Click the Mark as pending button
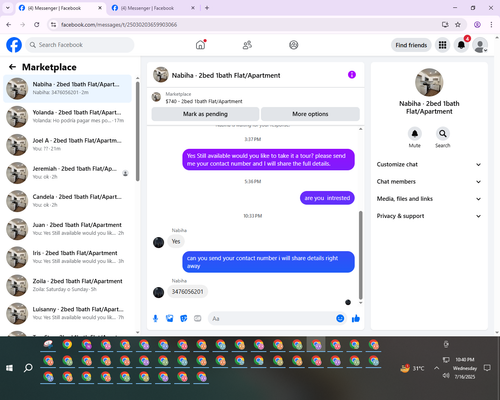 [205, 114]
